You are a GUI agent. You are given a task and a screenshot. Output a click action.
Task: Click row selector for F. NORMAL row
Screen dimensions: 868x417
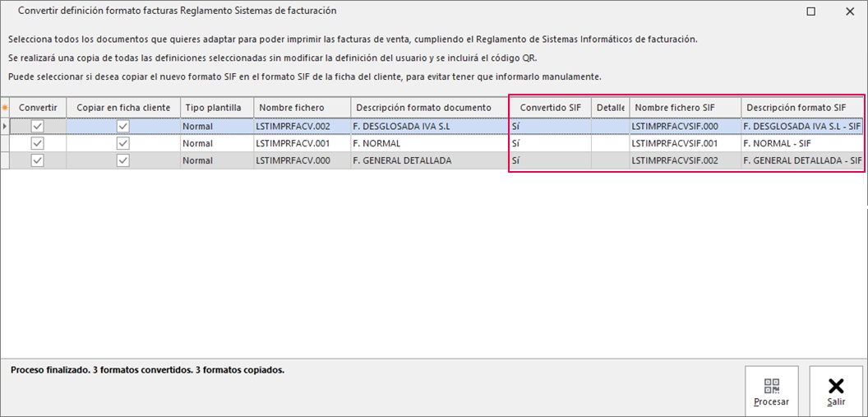point(5,144)
